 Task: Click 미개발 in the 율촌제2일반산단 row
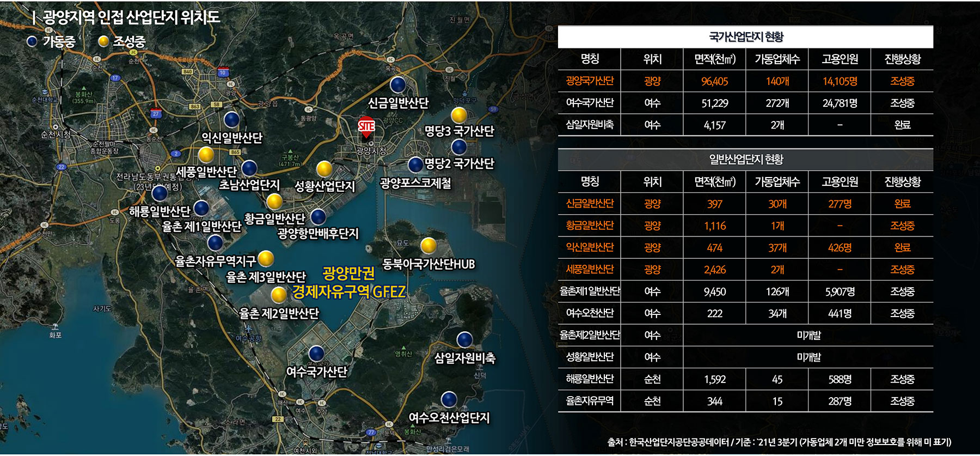(808, 336)
